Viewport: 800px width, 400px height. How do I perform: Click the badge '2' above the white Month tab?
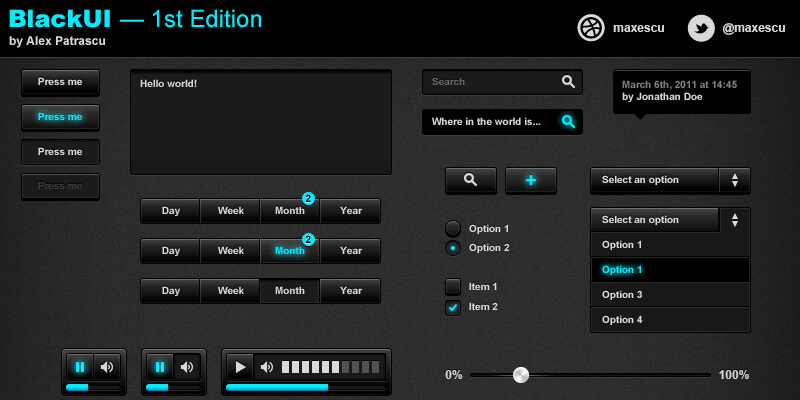click(308, 198)
